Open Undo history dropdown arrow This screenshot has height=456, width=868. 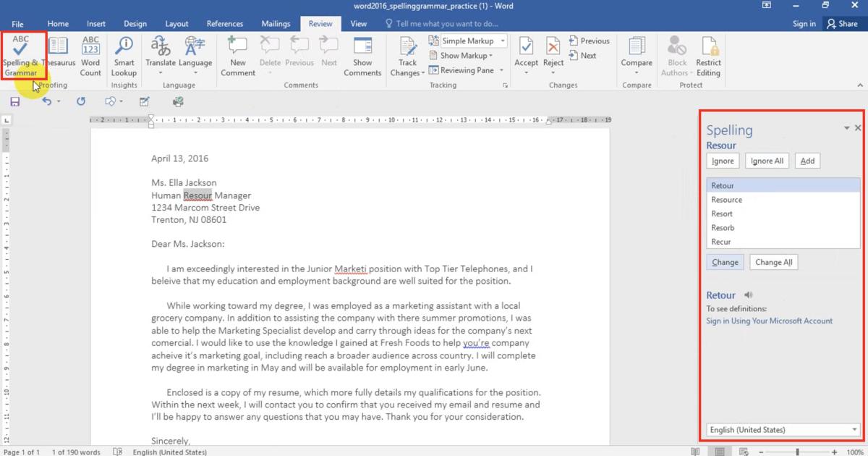59,101
